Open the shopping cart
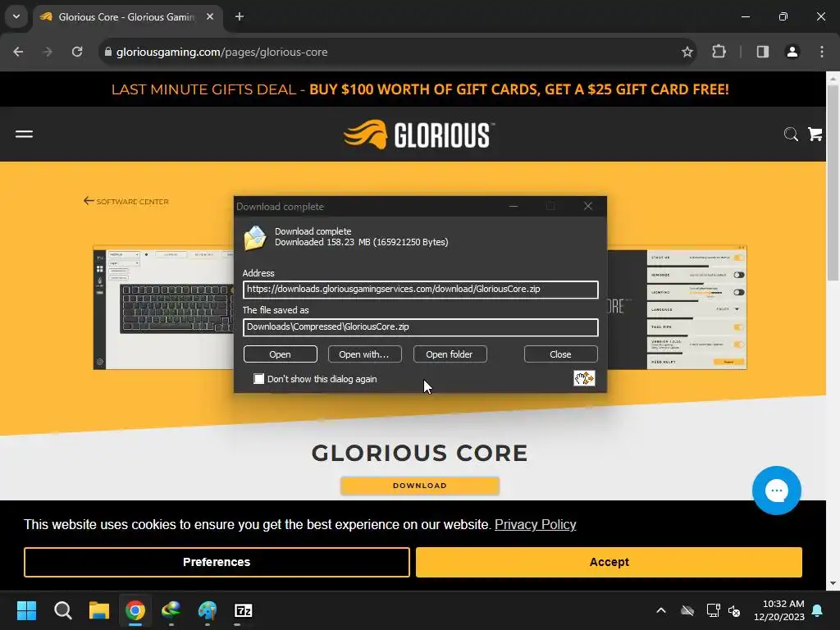This screenshot has height=630, width=840. click(815, 134)
